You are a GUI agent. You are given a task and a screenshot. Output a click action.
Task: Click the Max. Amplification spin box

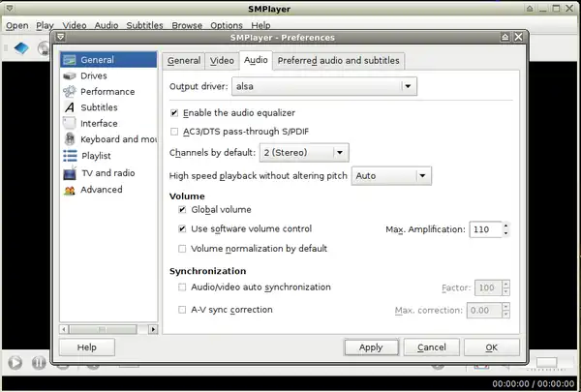[x=483, y=229]
